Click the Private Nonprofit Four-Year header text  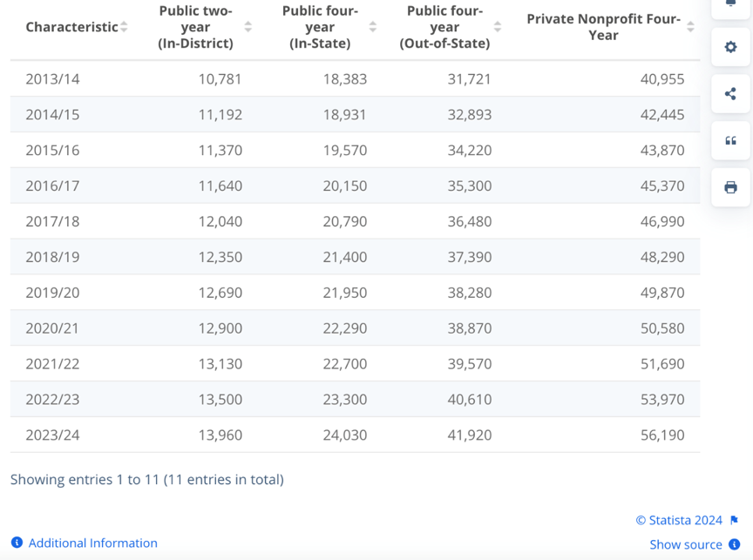pos(603,27)
